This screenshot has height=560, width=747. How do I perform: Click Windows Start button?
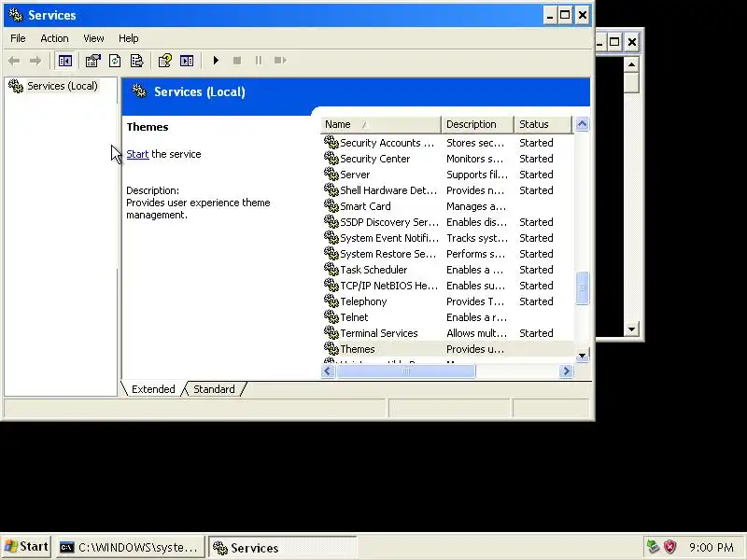coord(26,547)
